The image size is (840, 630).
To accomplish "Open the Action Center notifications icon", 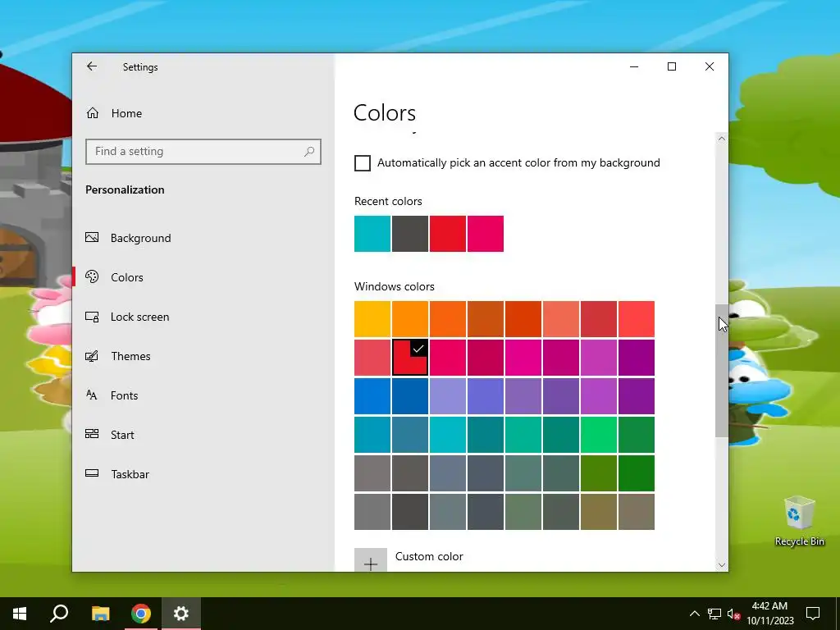I will (x=813, y=614).
